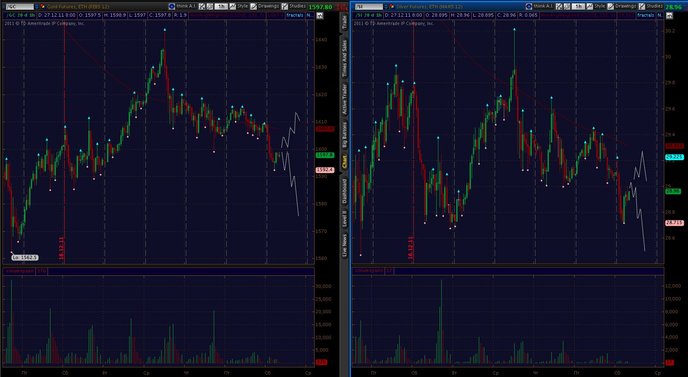This screenshot has width=688, height=377.
Task: Open the Dashboard side tab
Action: pos(344,190)
